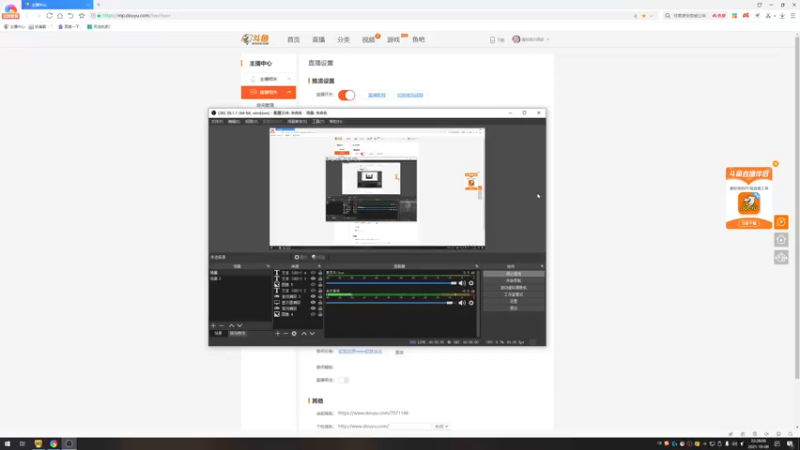Open the browser downloads icon
This screenshot has height=450, width=800.
click(x=782, y=16)
